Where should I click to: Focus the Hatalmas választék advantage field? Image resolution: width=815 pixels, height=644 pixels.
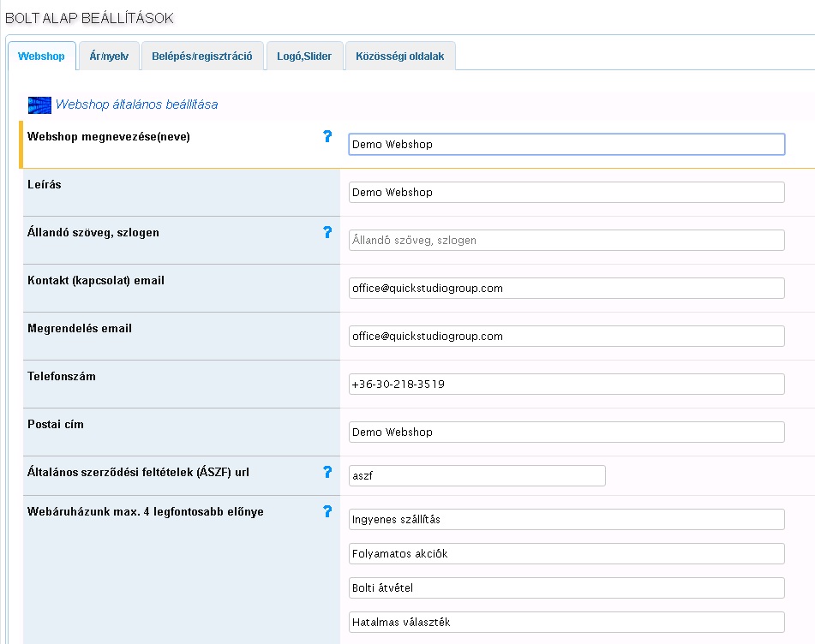[x=566, y=623]
